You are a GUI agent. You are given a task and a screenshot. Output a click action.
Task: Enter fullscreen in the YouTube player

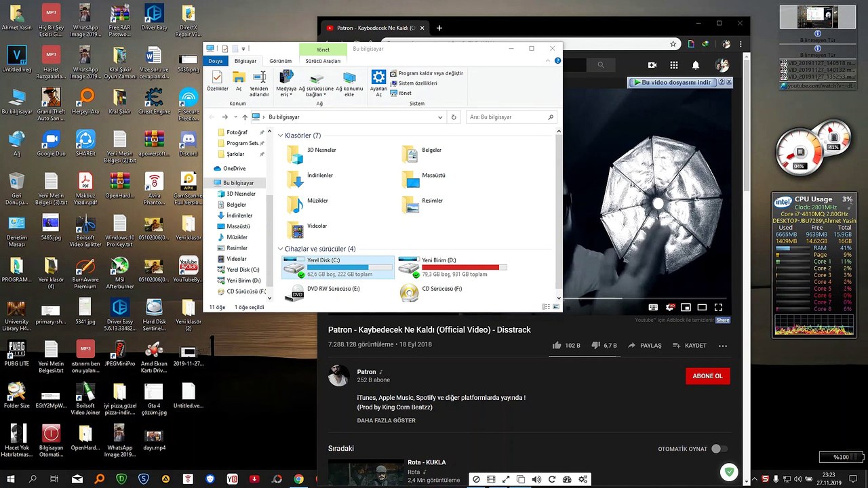(x=718, y=308)
